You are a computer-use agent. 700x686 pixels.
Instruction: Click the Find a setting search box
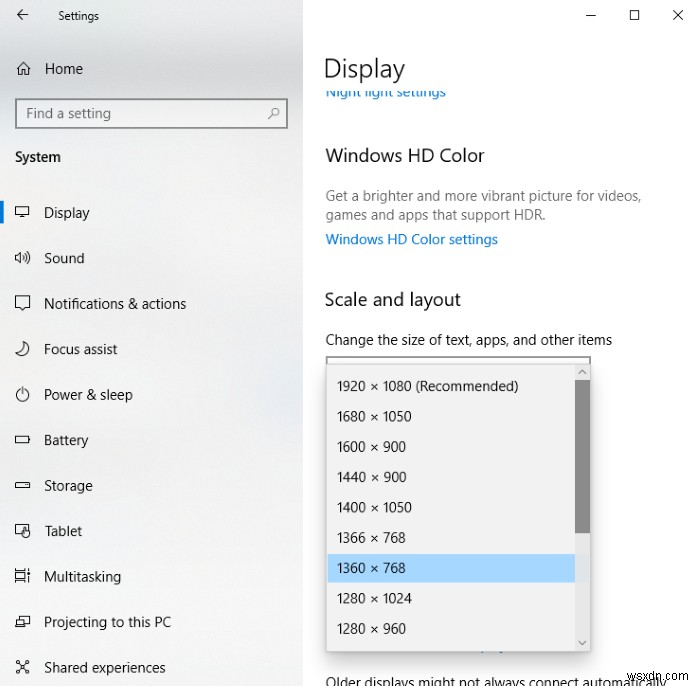(151, 113)
